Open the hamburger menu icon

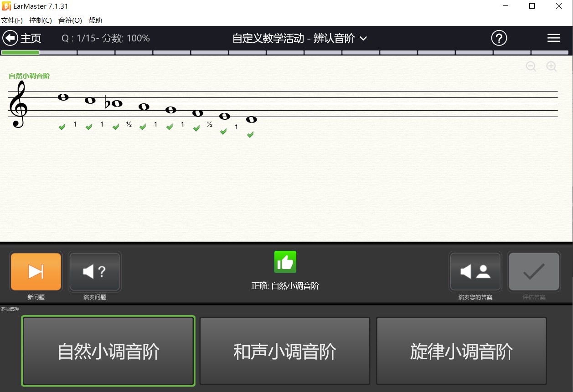(x=553, y=38)
